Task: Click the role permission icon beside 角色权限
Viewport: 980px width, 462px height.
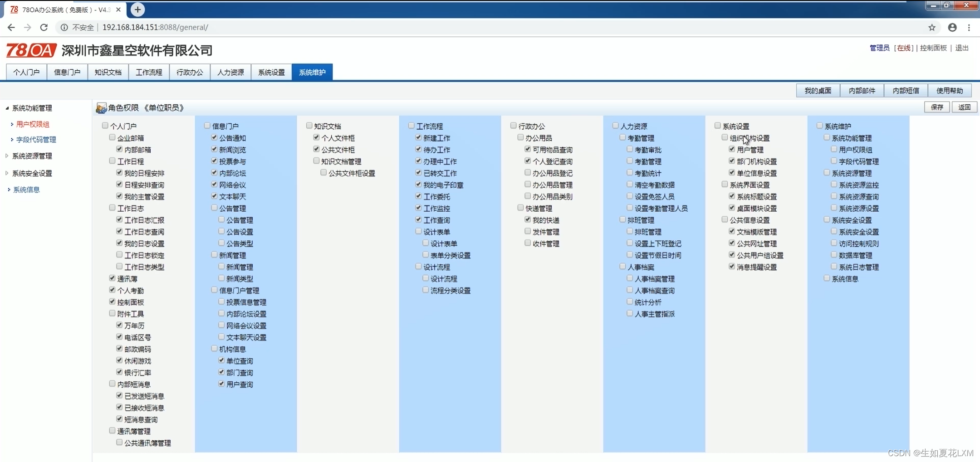Action: pyautogui.click(x=101, y=108)
